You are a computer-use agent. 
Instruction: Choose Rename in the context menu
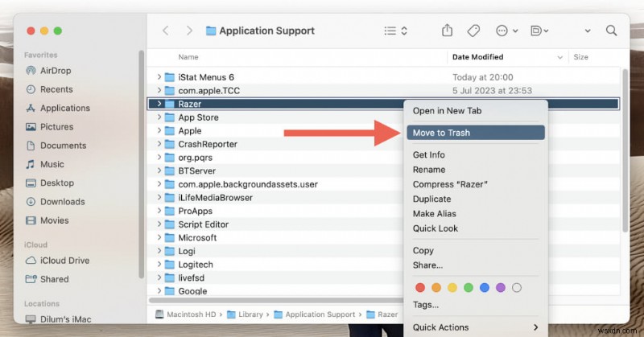(x=476, y=170)
